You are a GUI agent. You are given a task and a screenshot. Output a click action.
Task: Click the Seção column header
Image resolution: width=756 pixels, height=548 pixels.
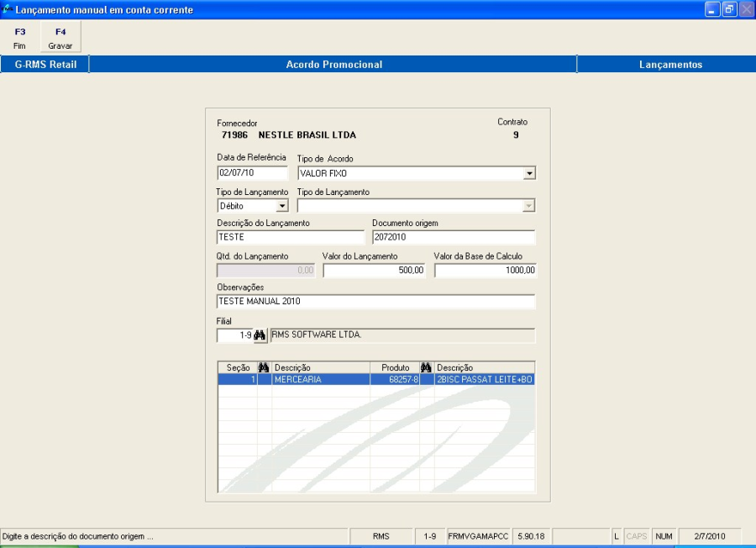[x=238, y=367]
